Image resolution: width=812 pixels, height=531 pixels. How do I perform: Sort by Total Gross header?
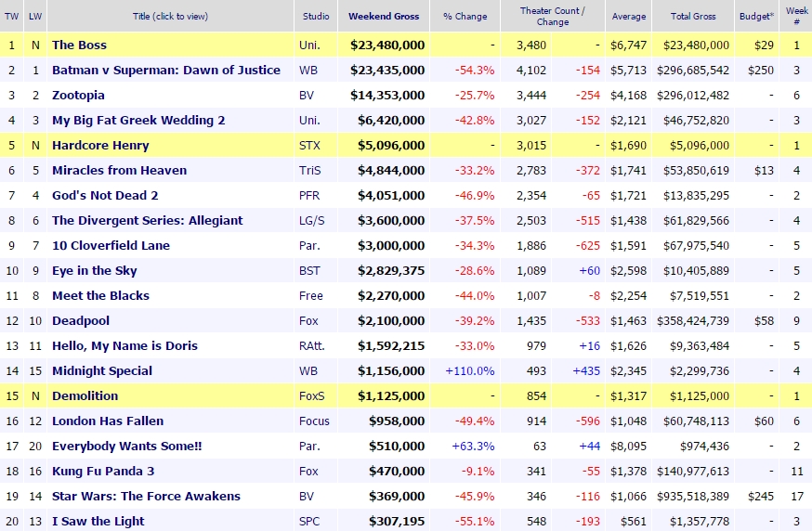693,16
